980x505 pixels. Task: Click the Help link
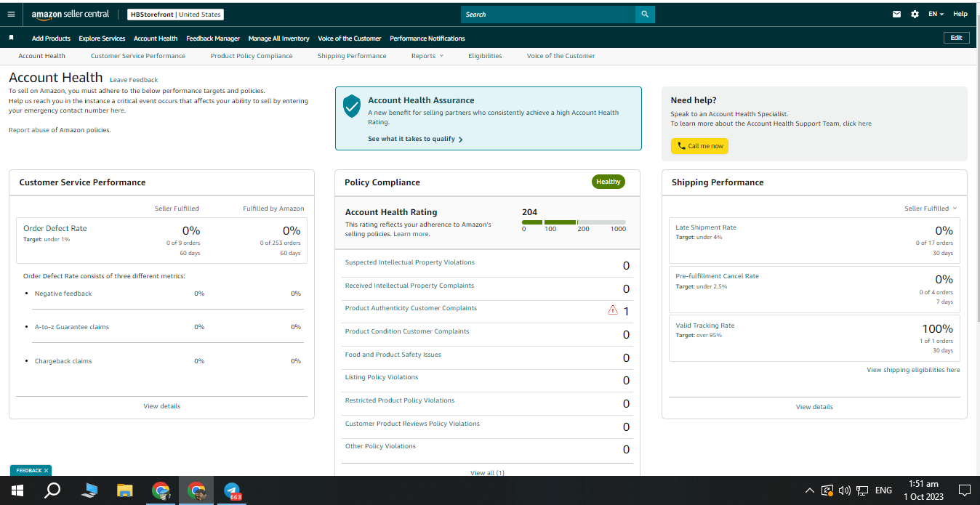tap(960, 14)
